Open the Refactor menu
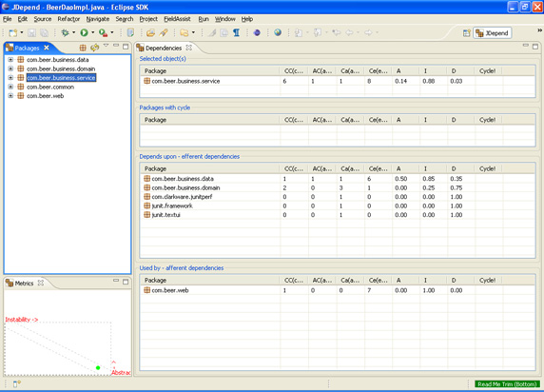The image size is (544, 392). pyautogui.click(x=68, y=19)
